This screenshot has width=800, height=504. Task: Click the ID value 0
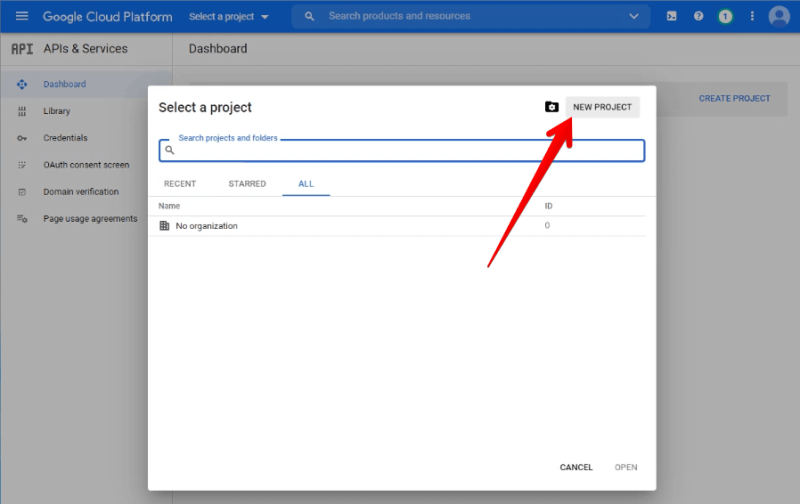(547, 225)
